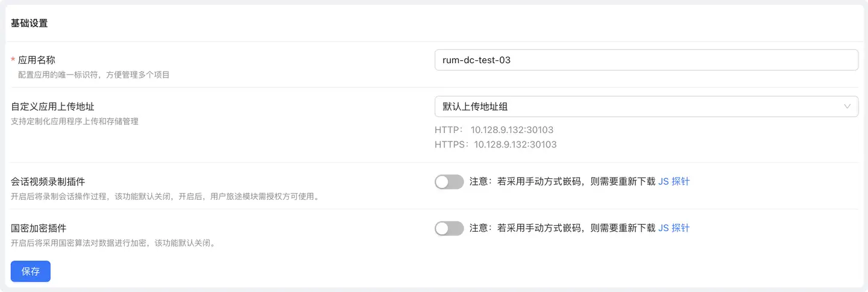Click the red required asterisk before 应用名称
Viewport: 868px width, 292px height.
[13, 61]
